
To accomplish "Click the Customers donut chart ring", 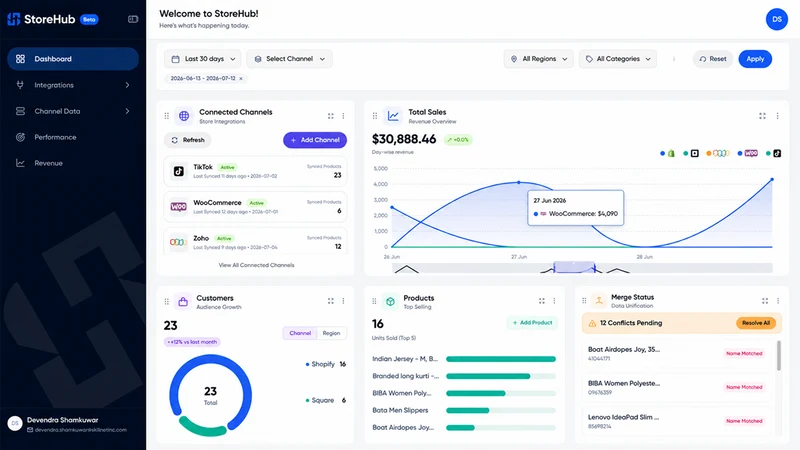I will [210, 395].
